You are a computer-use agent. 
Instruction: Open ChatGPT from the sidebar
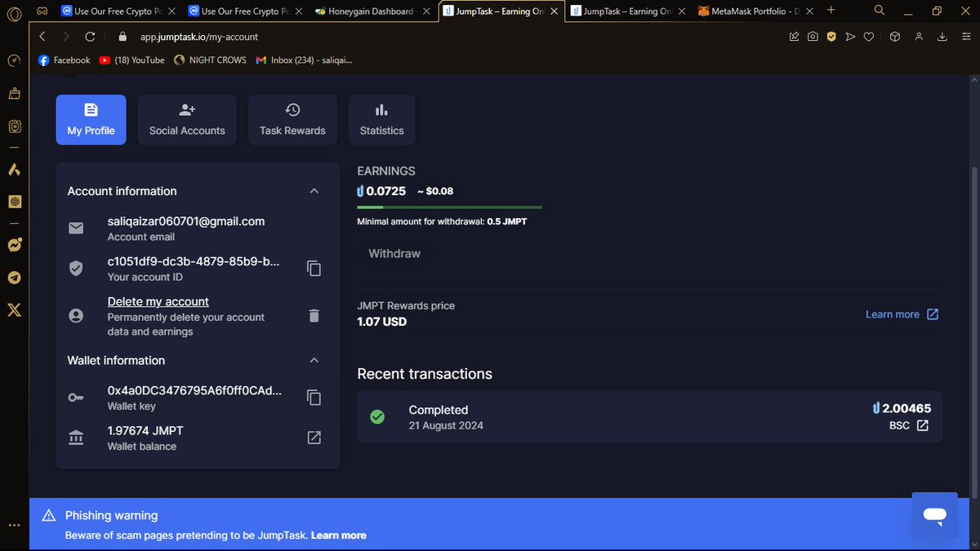[x=14, y=201]
